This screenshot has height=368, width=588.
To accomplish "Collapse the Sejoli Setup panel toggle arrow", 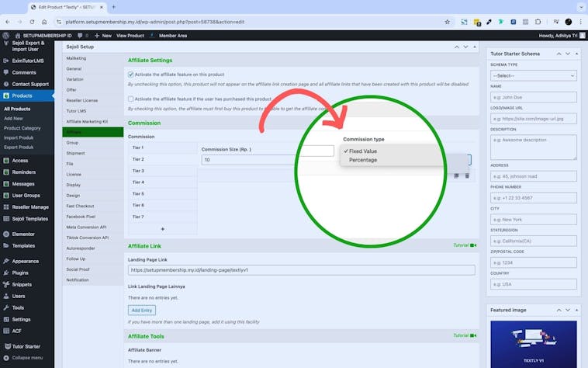I will pos(473,47).
